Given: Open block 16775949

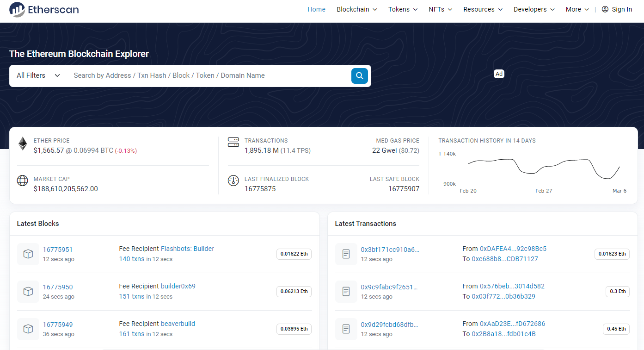Looking at the screenshot, I should click(x=58, y=325).
